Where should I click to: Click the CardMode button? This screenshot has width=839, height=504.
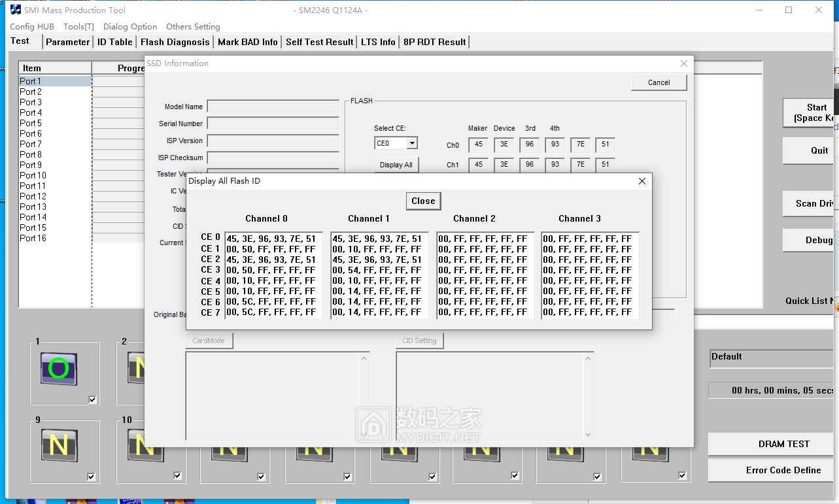tap(209, 341)
